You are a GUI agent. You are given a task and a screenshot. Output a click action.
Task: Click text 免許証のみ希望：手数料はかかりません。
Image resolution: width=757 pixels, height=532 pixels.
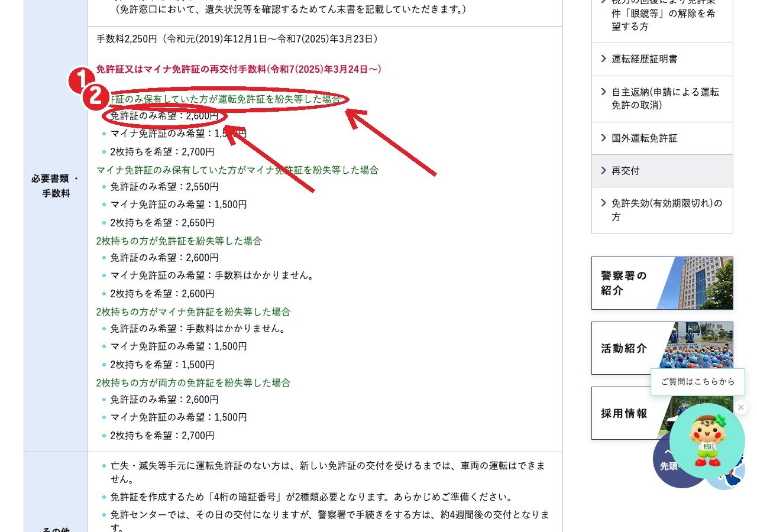(x=199, y=329)
